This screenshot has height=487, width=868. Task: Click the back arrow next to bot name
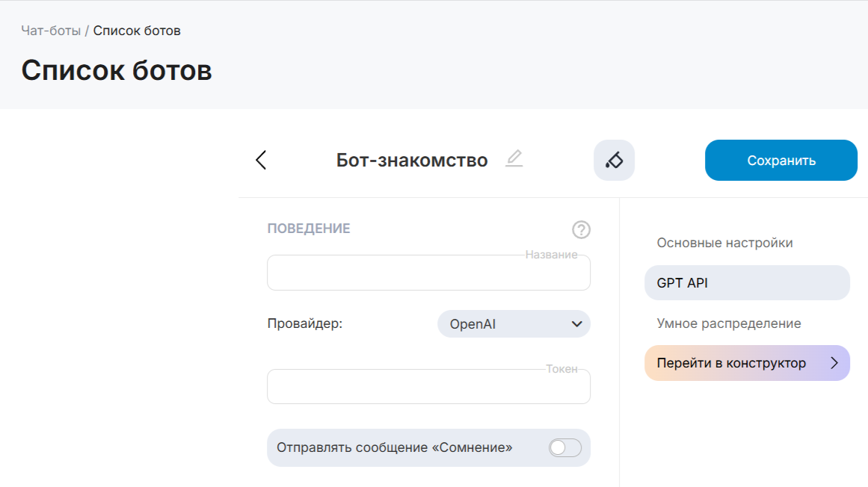[x=261, y=160]
